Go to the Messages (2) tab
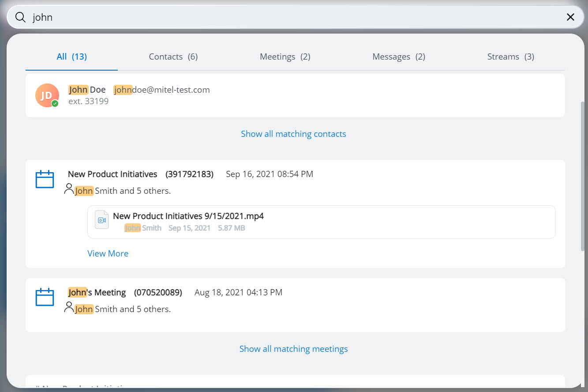Screen dimensions: 588x392 (x=399, y=57)
